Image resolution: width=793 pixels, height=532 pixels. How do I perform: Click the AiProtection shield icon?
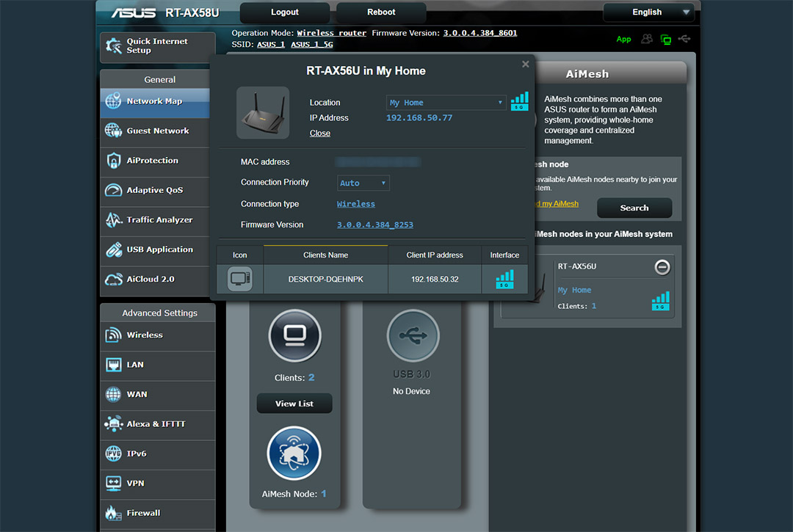[x=113, y=160]
